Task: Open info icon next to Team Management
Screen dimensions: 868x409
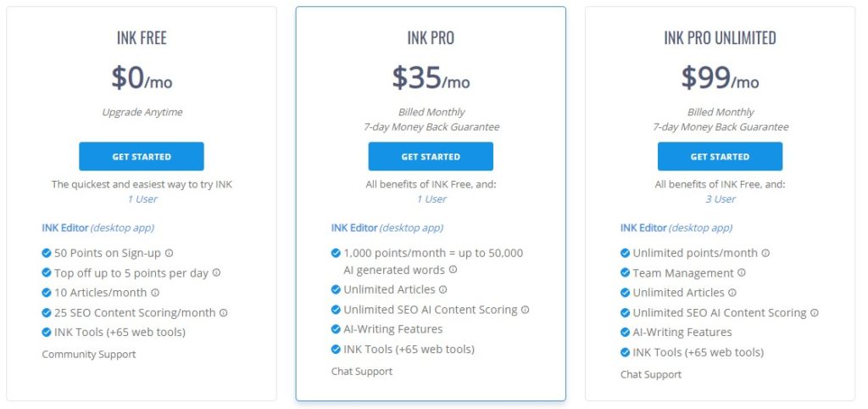Action: coord(742,272)
